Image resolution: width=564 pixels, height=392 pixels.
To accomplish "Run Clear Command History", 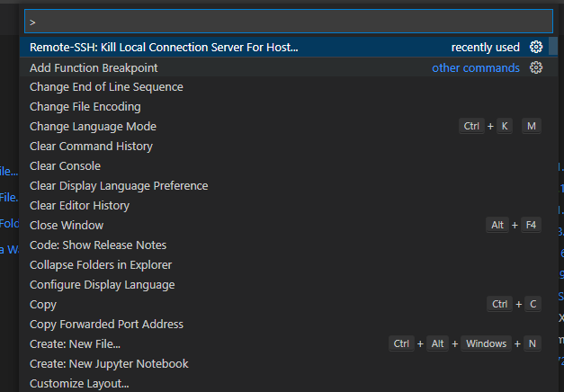I will tap(91, 147).
